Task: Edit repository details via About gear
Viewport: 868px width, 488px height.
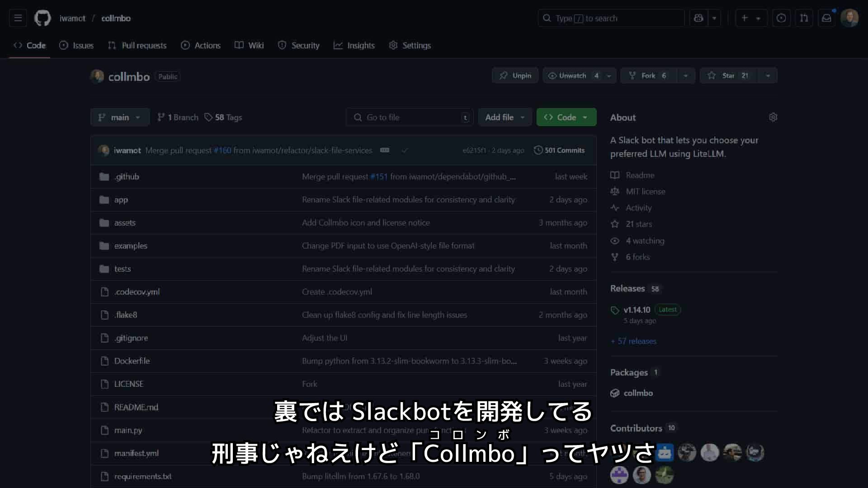Action: pos(773,117)
